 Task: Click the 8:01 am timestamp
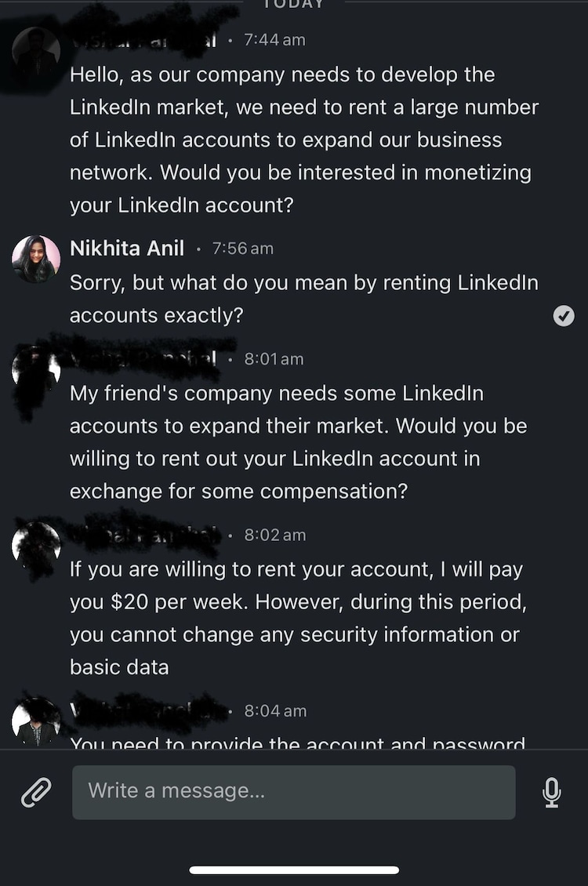tap(274, 359)
